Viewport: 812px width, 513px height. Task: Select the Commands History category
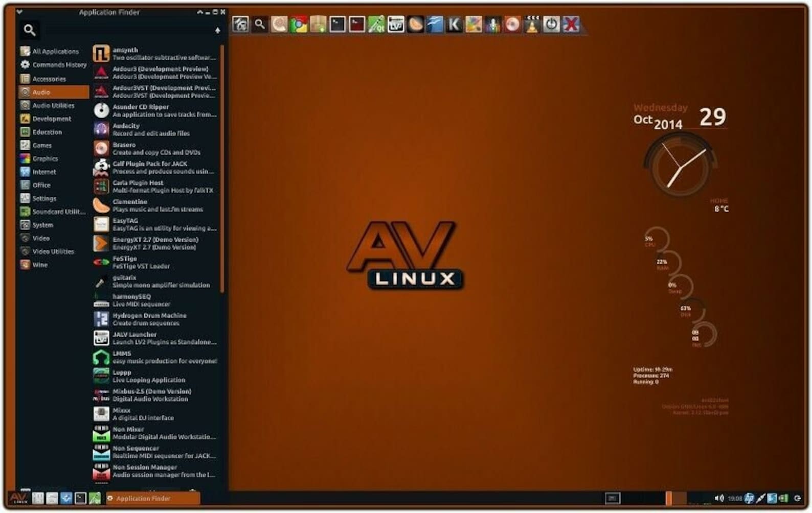(53, 65)
